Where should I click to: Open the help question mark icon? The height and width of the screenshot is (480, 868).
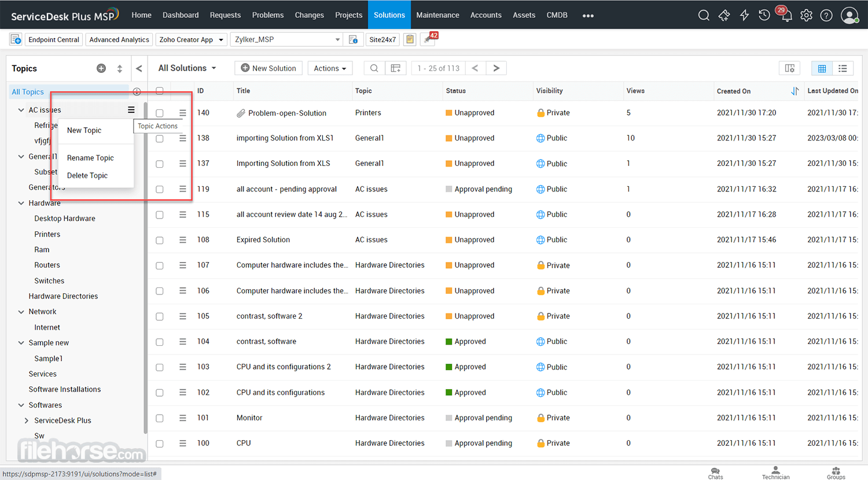826,15
